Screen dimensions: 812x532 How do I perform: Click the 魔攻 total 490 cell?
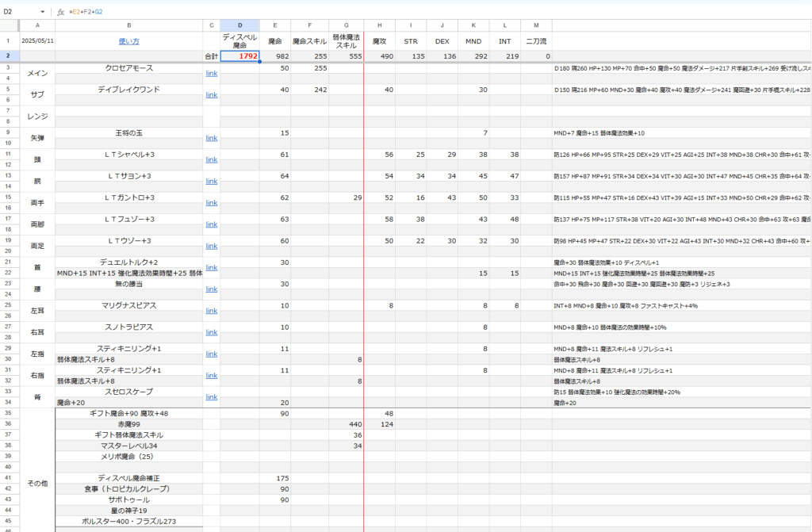[x=380, y=56]
